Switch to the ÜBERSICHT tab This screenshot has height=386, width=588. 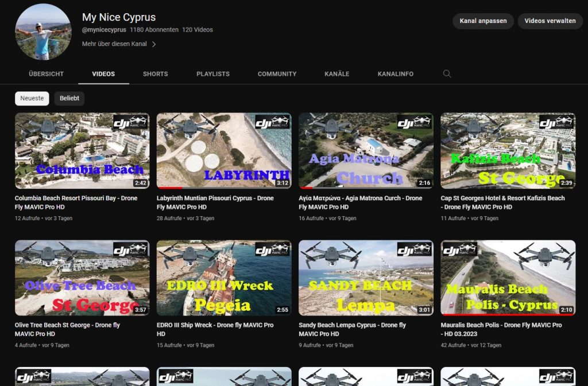coord(46,74)
